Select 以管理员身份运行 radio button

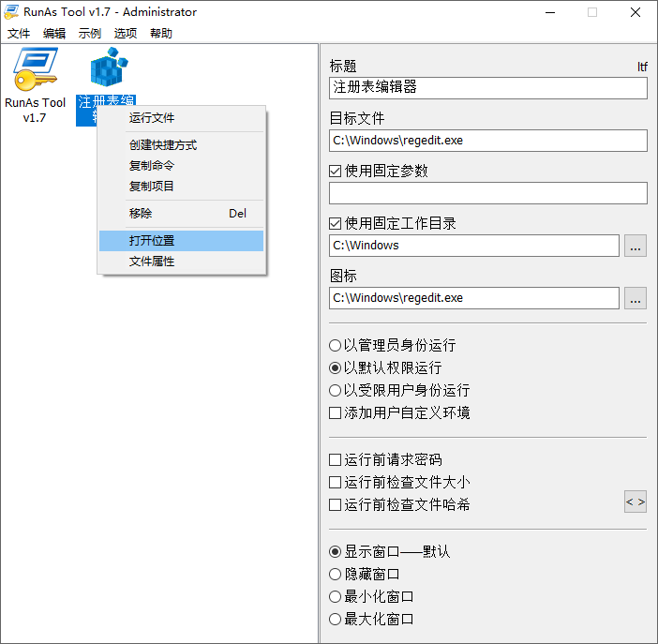(335, 346)
